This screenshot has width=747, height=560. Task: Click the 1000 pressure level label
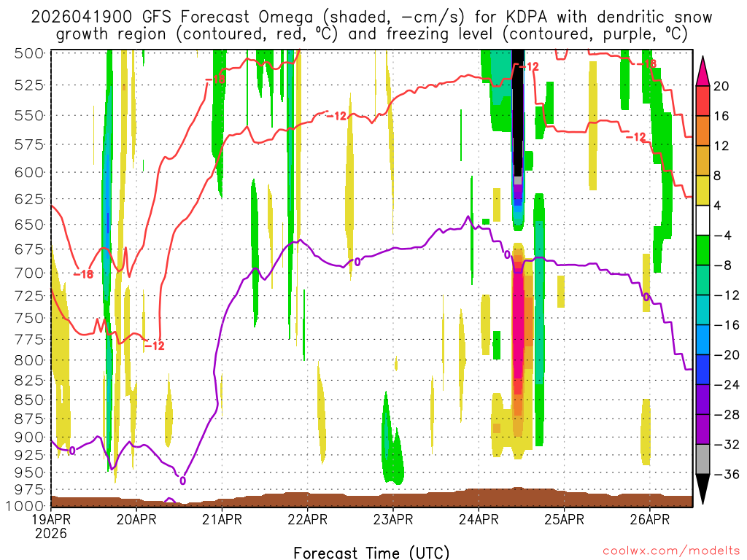(x=26, y=506)
